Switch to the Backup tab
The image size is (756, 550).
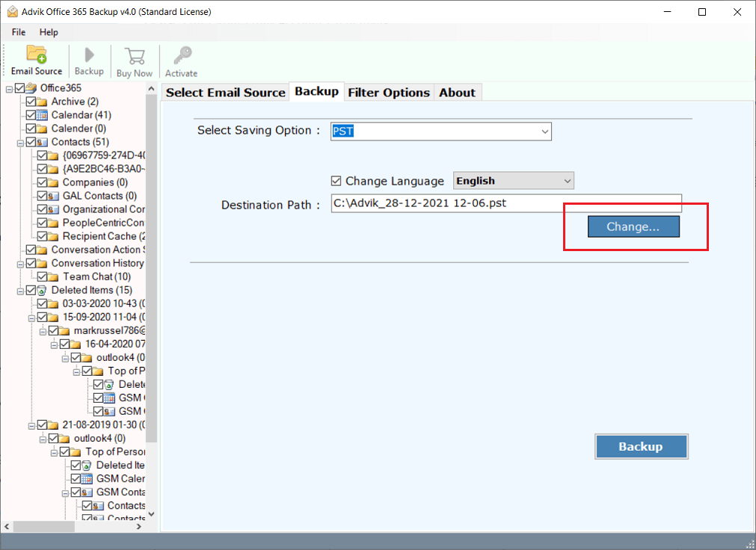click(x=317, y=92)
